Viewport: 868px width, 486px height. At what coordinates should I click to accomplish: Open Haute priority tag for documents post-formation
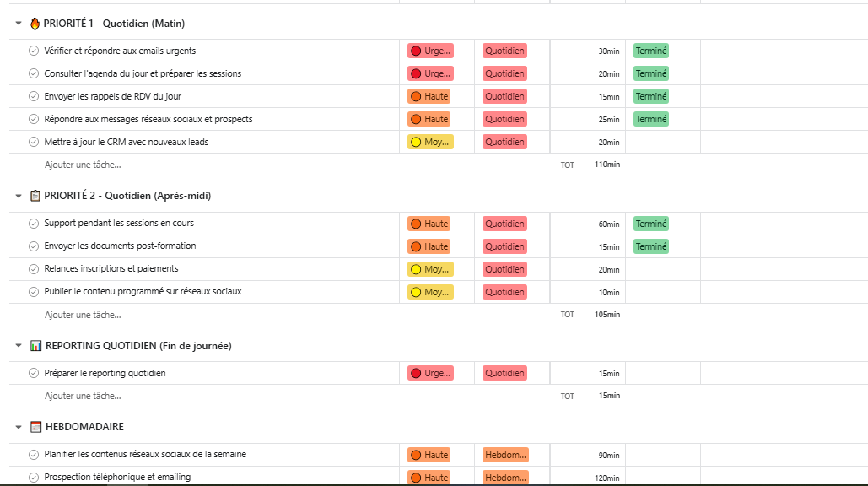pos(429,246)
